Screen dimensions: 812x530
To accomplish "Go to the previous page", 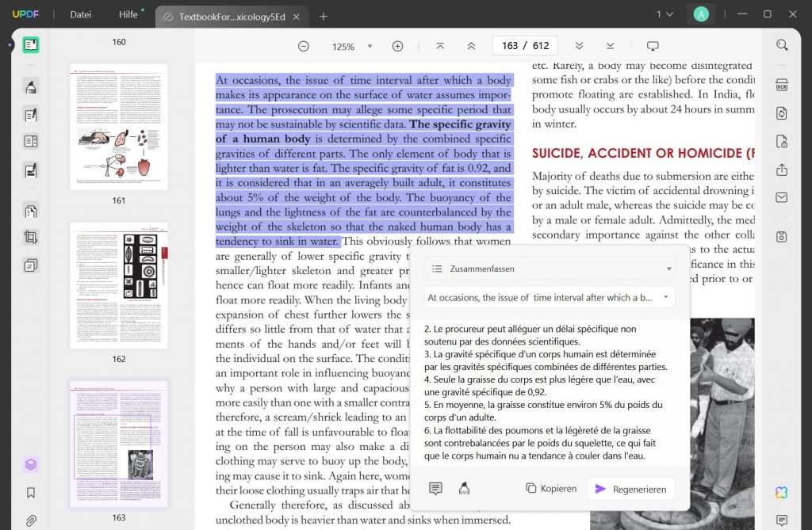I will tap(471, 46).
